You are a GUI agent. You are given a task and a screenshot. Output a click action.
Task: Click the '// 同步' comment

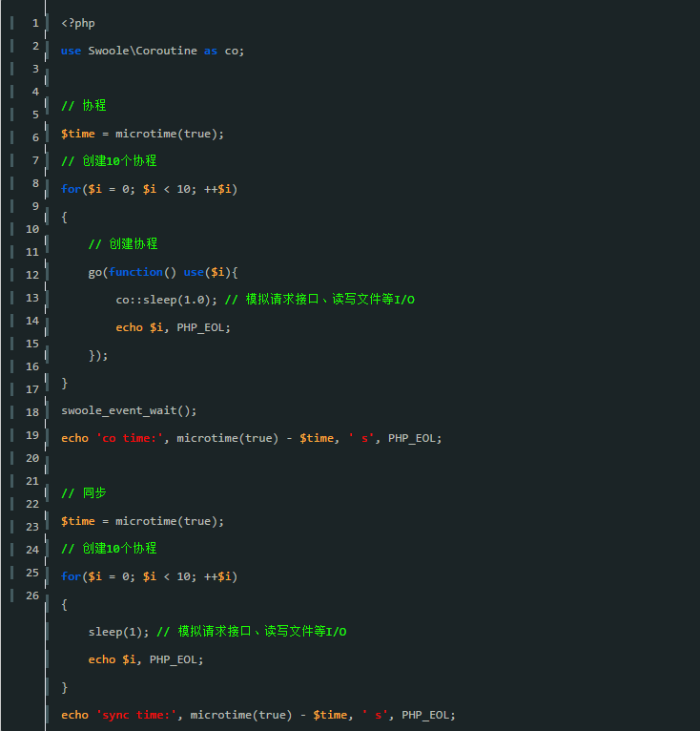[x=83, y=493]
